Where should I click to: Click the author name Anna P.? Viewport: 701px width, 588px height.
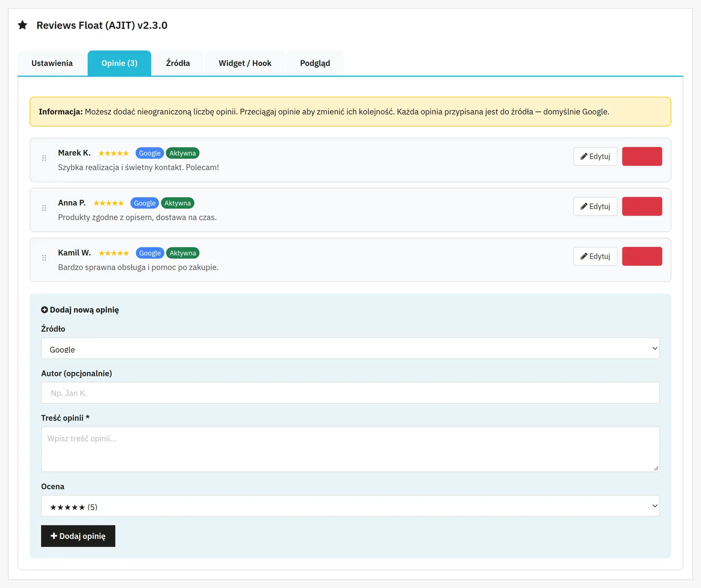point(72,203)
